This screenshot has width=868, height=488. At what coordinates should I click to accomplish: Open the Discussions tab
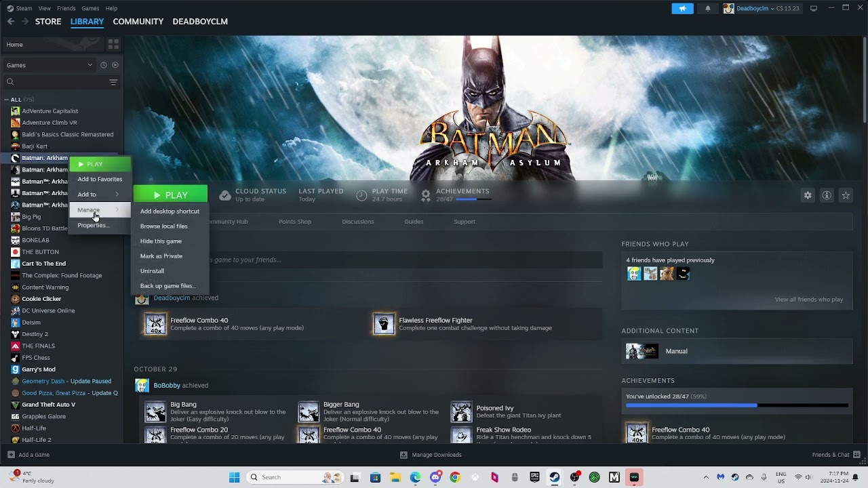[x=358, y=222]
